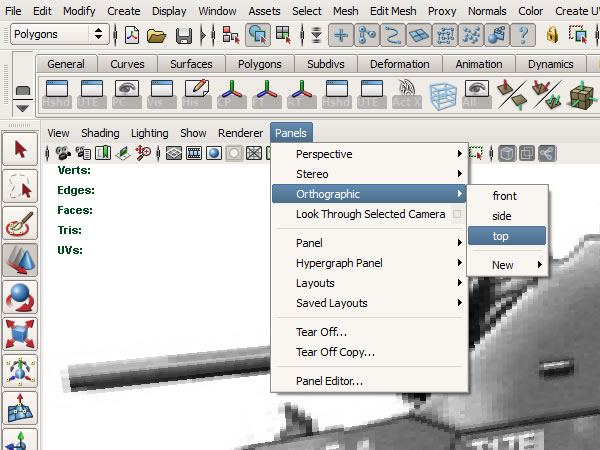Click the Vis shelf button

(x=162, y=94)
